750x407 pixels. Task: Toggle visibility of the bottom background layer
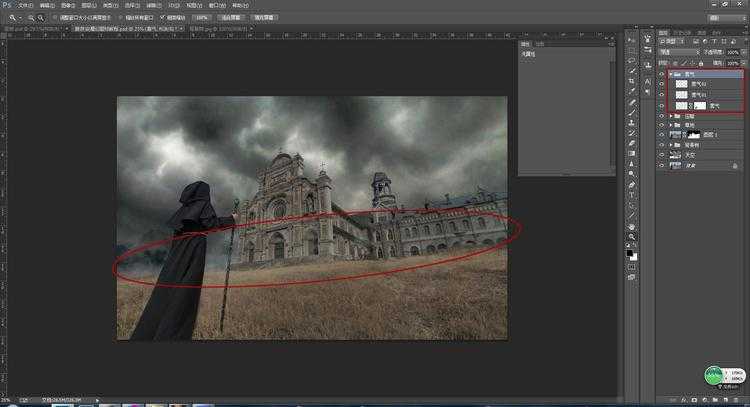click(661, 166)
